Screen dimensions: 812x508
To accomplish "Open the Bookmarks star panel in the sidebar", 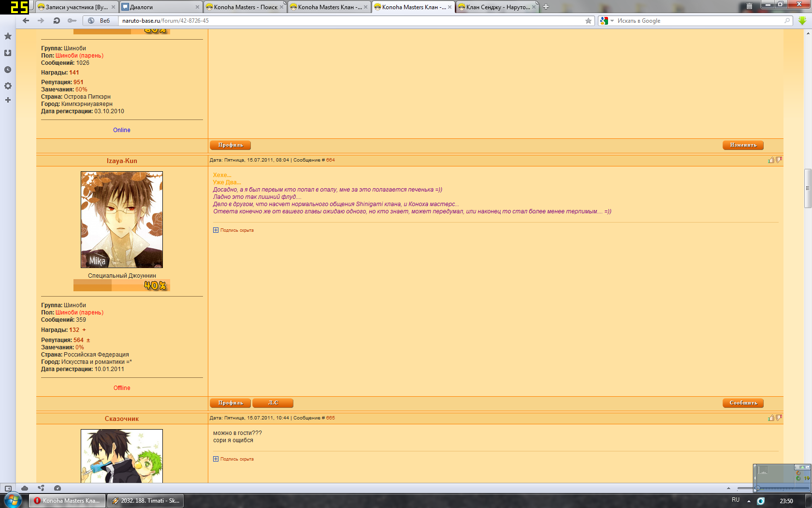I will 8,36.
